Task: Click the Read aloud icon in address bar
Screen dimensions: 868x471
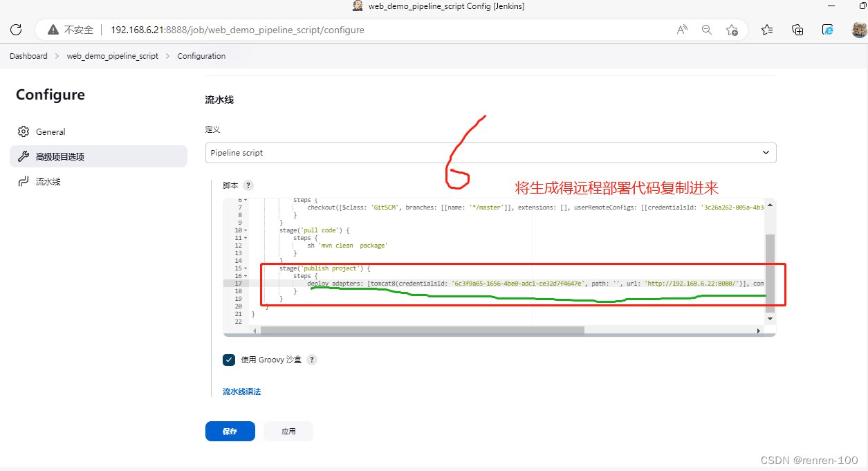Action: click(682, 30)
